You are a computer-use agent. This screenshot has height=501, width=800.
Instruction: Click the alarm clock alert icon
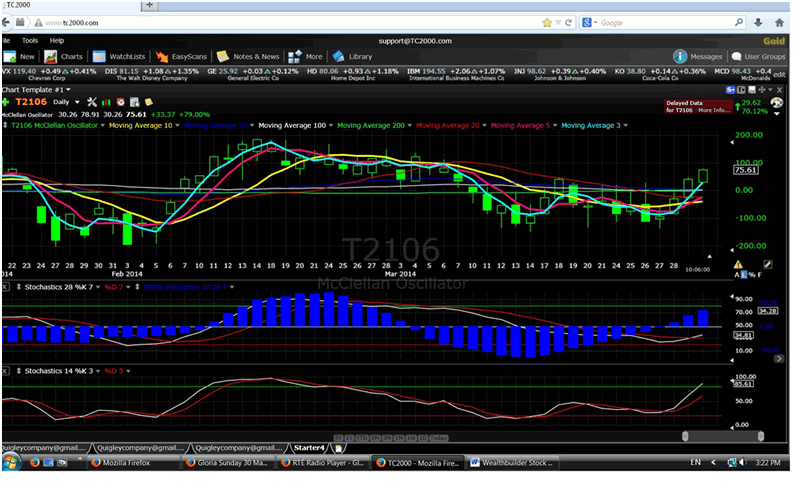(x=119, y=102)
